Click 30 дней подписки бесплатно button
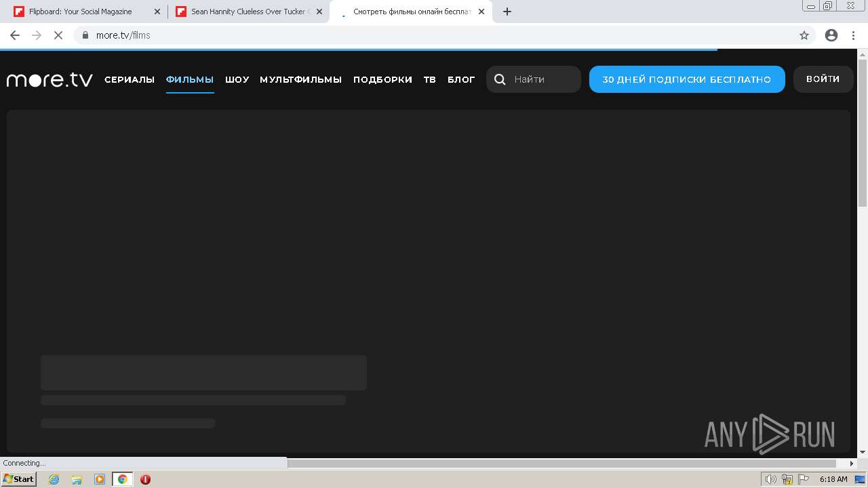The height and width of the screenshot is (488, 868). pyautogui.click(x=687, y=79)
